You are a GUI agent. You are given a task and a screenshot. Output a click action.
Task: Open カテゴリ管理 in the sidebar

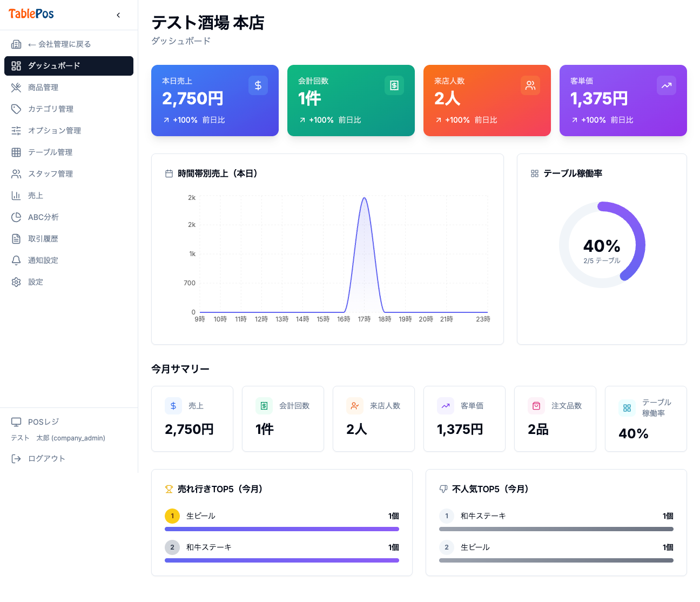(69, 109)
